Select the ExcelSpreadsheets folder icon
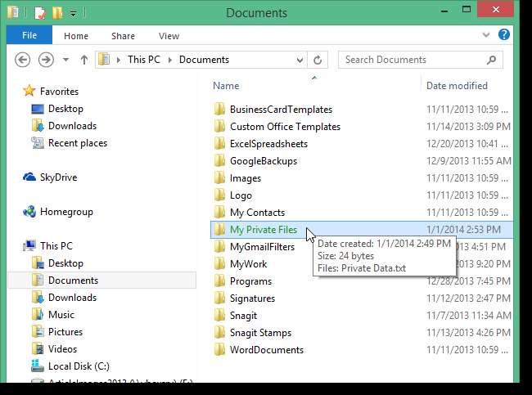This screenshot has height=395, width=532. click(x=219, y=144)
